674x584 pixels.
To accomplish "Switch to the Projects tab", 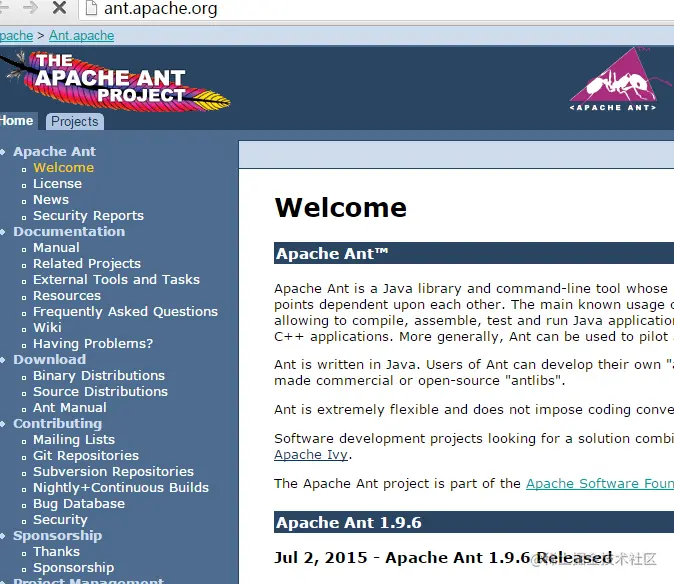I will pos(75,122).
